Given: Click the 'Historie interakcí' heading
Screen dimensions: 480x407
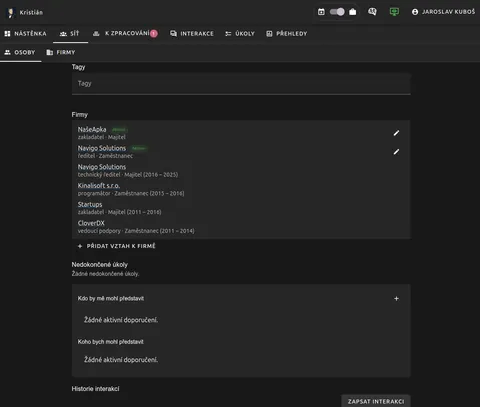Looking at the screenshot, I should click(95, 389).
